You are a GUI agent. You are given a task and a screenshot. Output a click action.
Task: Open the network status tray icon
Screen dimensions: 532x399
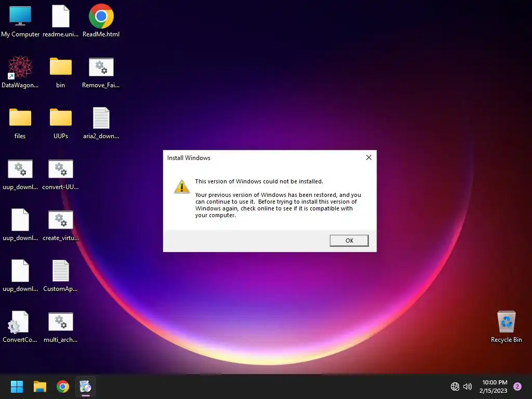(x=455, y=387)
